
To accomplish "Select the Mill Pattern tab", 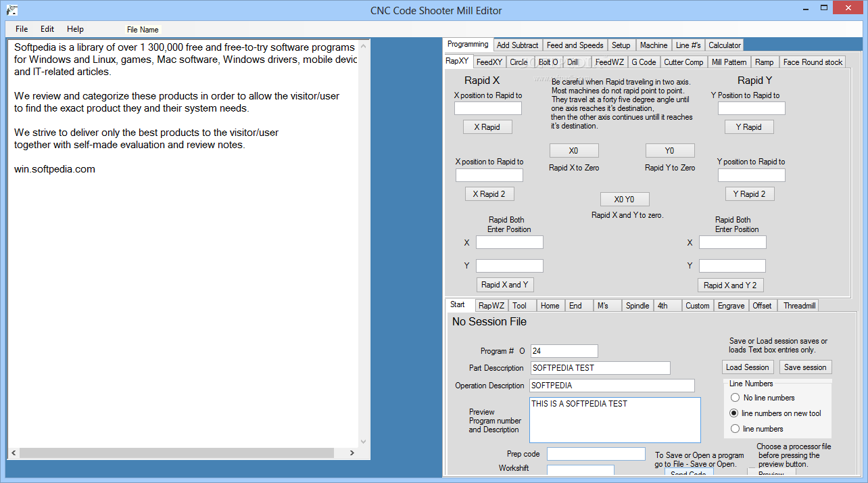I will pos(729,62).
